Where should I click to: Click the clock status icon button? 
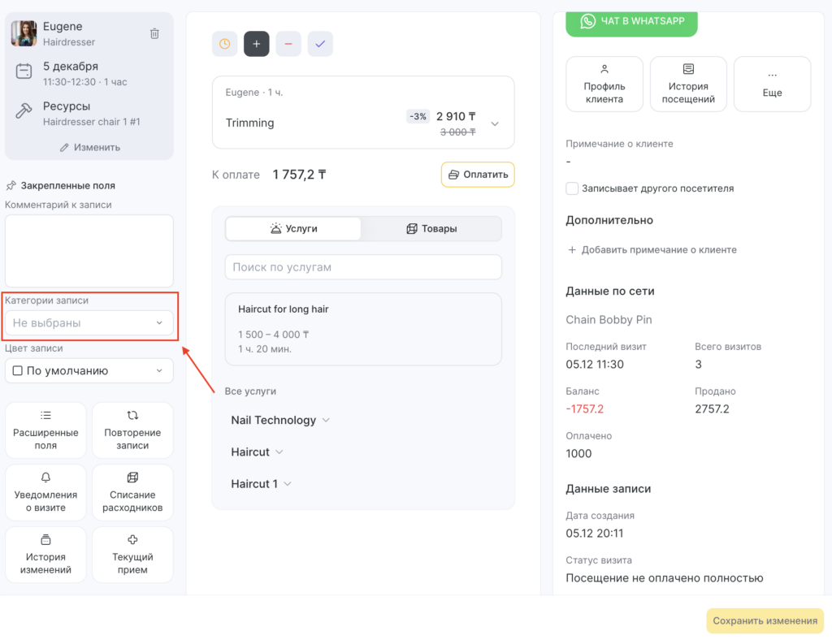(224, 44)
